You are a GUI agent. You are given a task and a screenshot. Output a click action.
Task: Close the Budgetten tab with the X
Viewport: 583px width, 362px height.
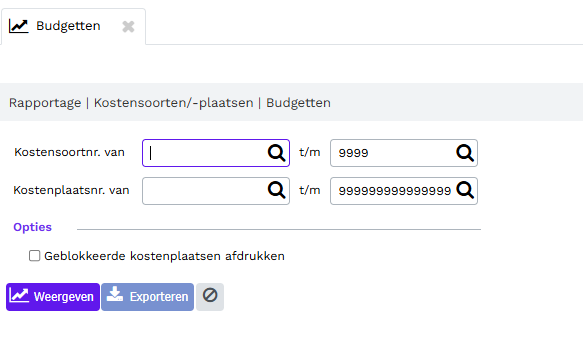[x=128, y=26]
